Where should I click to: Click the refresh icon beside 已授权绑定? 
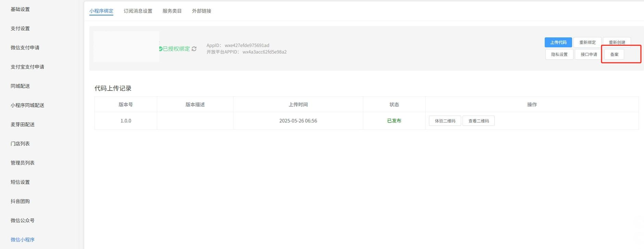pos(194,49)
